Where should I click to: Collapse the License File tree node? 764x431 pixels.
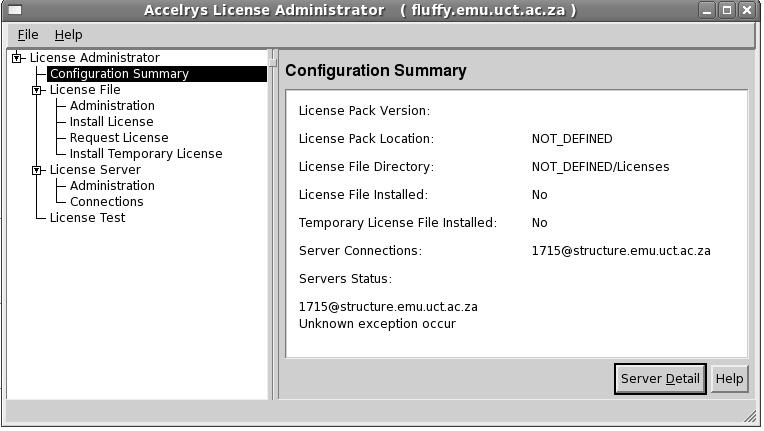(x=37, y=90)
